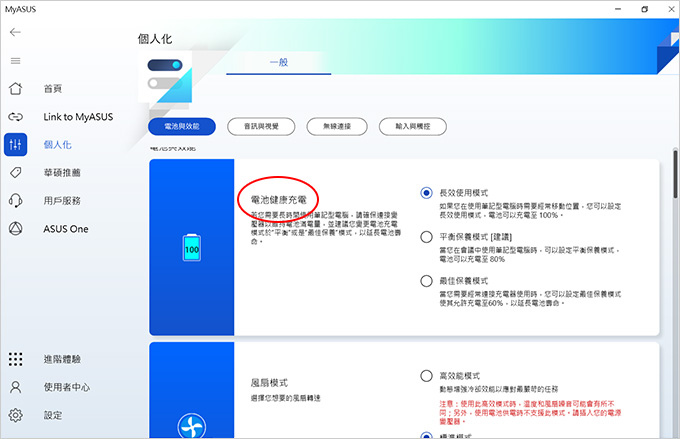
Task: Click the ASUS One triangle icon
Action: 16,229
